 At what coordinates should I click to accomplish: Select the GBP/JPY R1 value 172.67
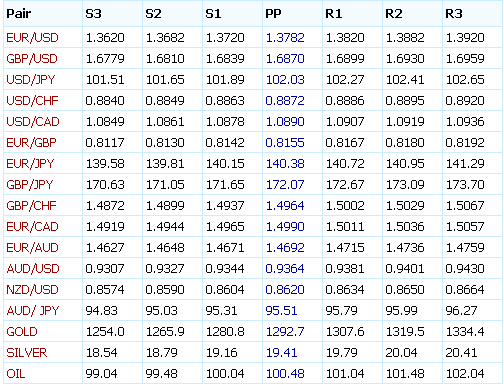click(x=345, y=185)
